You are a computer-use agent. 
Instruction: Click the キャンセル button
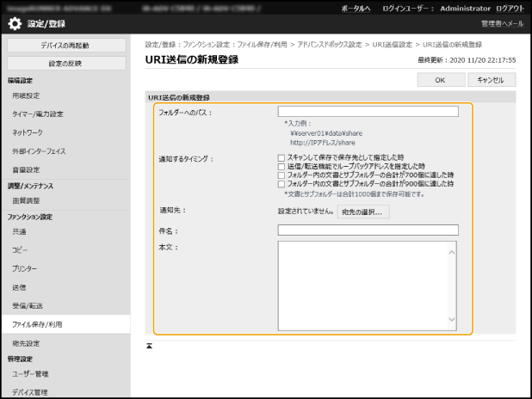[491, 80]
